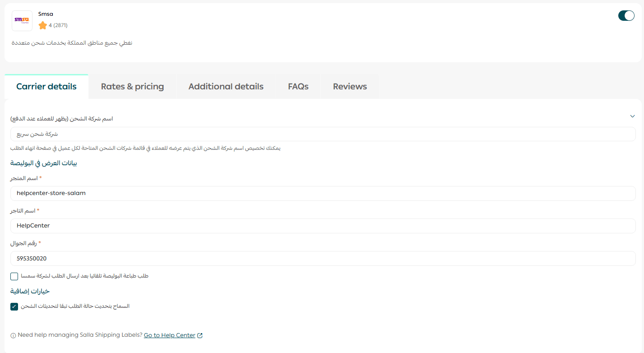644x353 pixels.
Task: Open the FAQs tab
Action: click(x=298, y=87)
